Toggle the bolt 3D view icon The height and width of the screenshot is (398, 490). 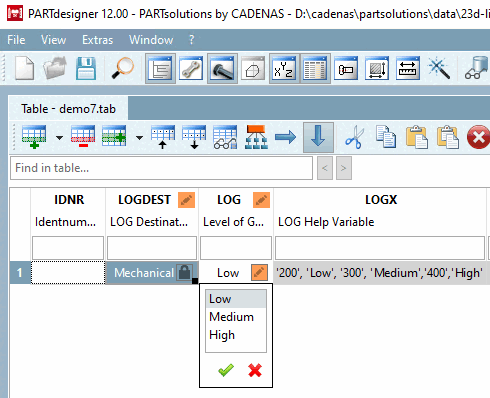222,69
